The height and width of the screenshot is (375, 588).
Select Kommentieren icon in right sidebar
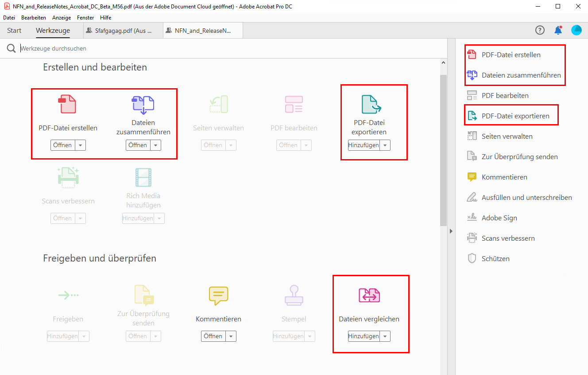472,177
